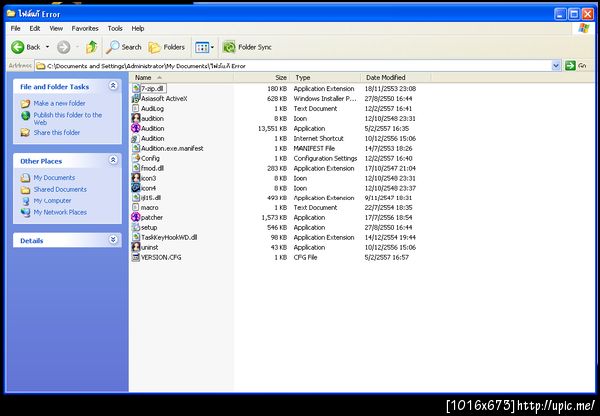Select the 13,551 KB Audition application icon
This screenshot has height=416, width=600.
(136, 128)
